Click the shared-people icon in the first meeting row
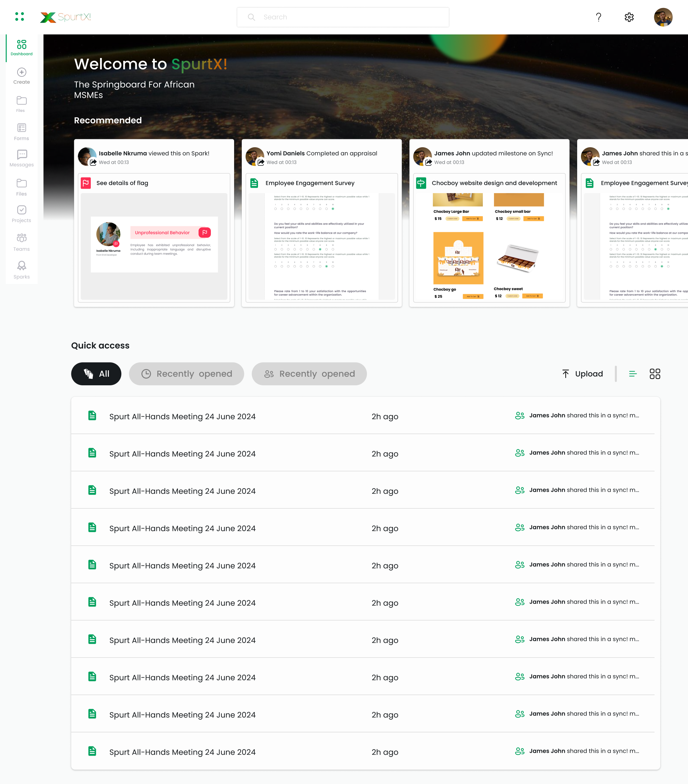Viewport: 688px width, 784px height. (520, 415)
